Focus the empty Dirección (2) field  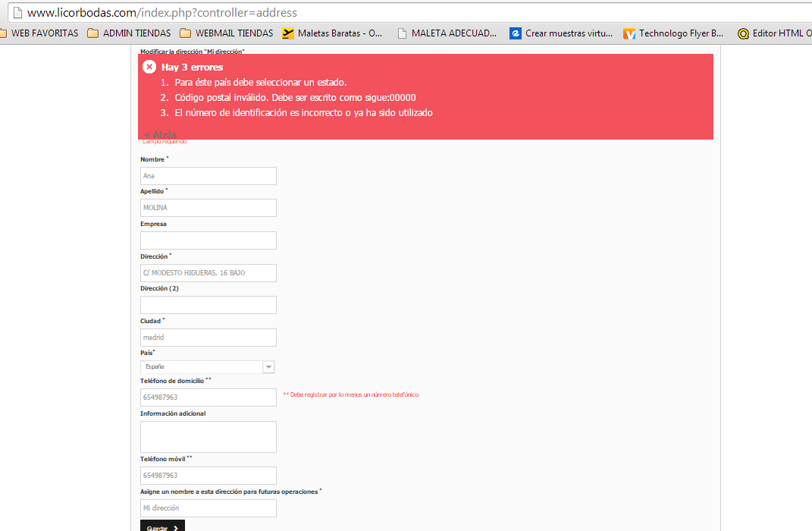point(208,305)
